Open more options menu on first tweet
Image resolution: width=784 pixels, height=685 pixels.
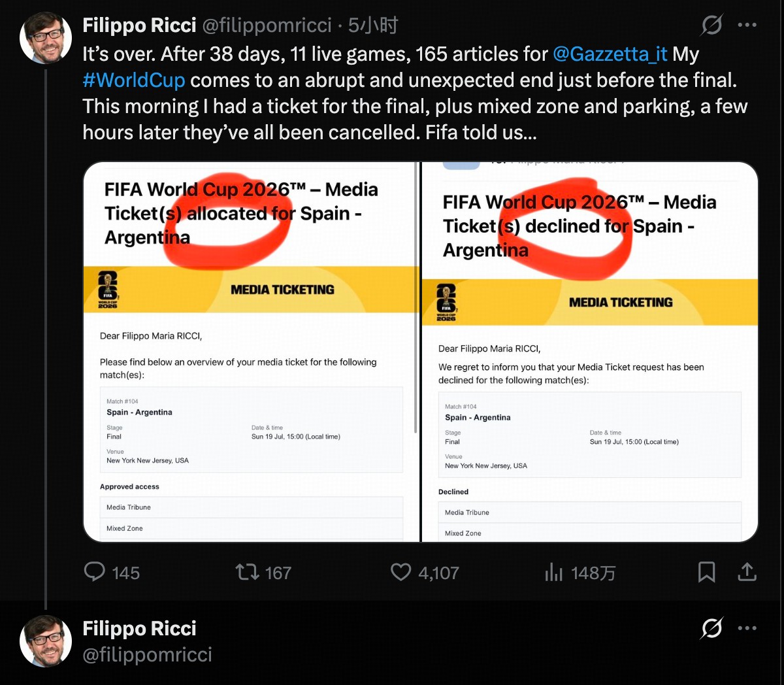coord(747,25)
